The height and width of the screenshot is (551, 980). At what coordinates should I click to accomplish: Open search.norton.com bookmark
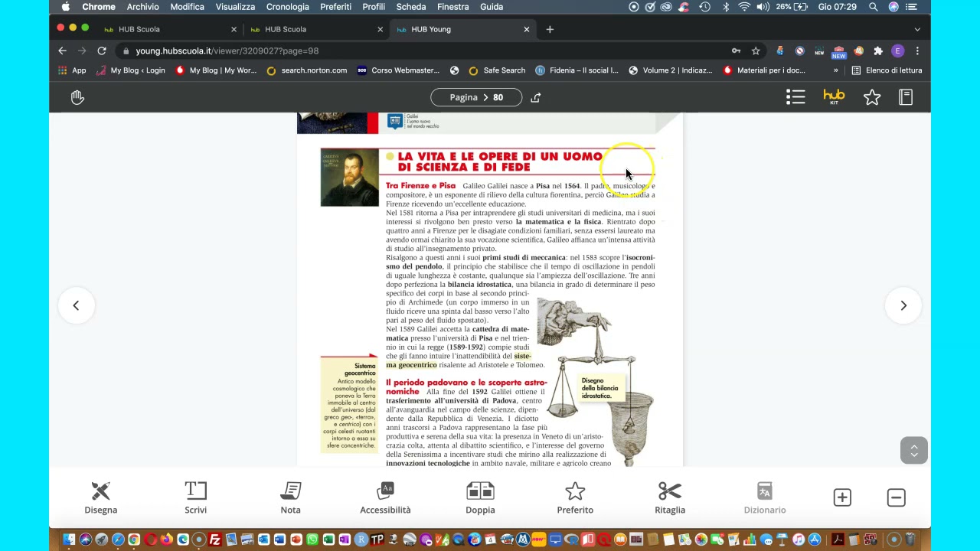(306, 70)
